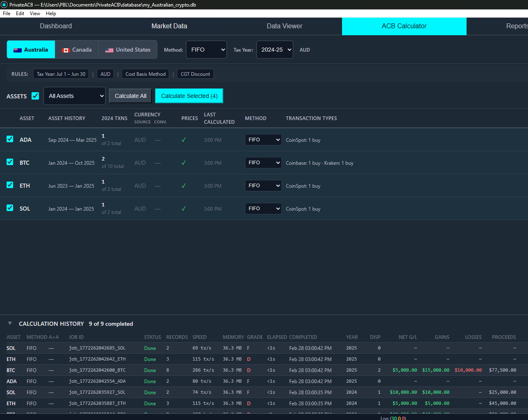Click the PrivateACB app icon in title bar
Screen dimensions: 528x420
4,5
